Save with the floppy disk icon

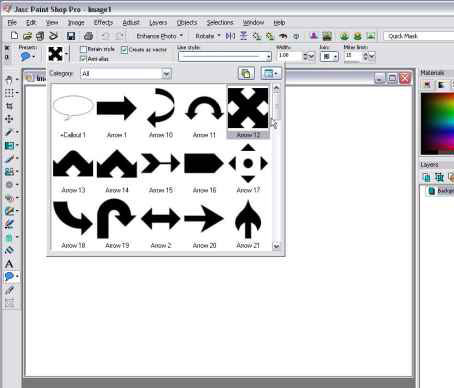pos(71,36)
